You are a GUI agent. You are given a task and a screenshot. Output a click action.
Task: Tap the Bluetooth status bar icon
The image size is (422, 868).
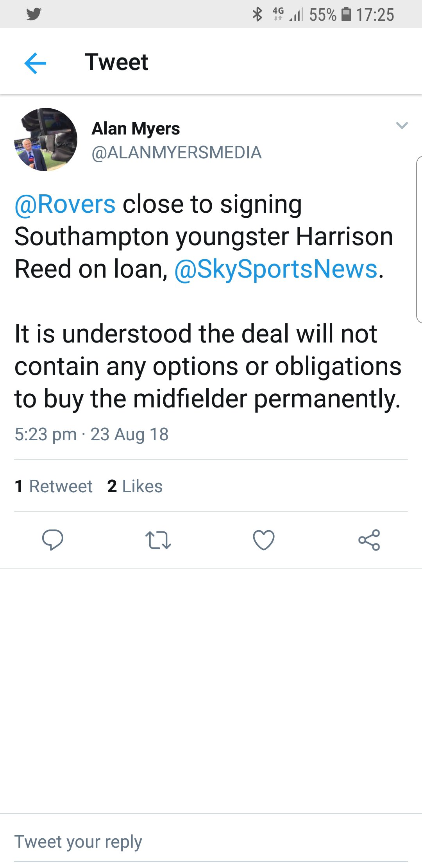tap(257, 14)
